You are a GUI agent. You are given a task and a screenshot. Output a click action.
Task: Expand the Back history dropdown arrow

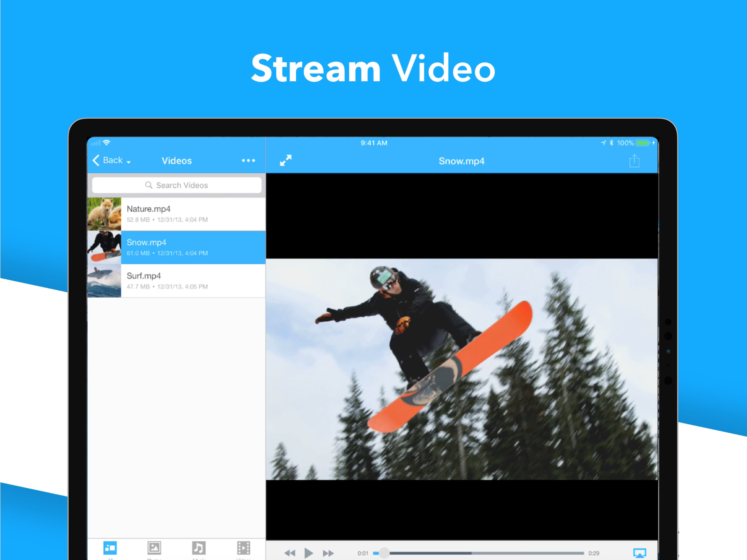click(129, 162)
